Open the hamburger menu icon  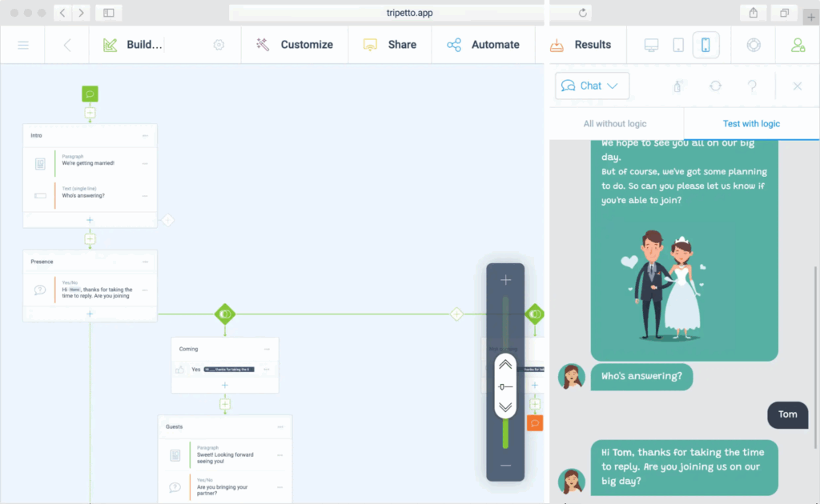(x=23, y=46)
